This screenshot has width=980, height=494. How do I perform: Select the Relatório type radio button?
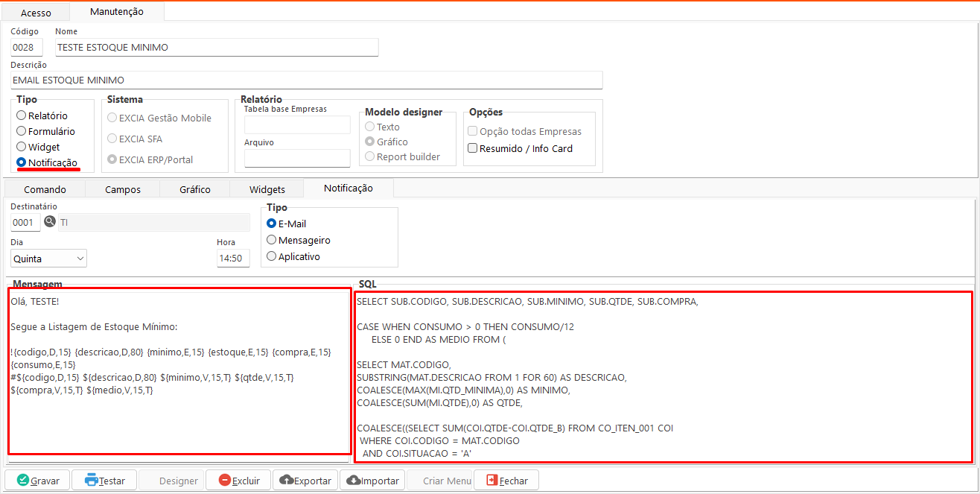[x=22, y=115]
